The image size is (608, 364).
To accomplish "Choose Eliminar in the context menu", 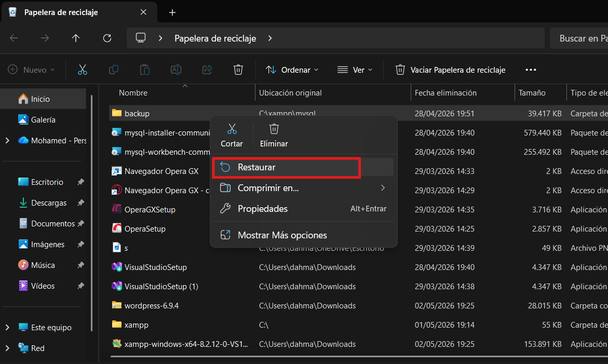I will 274,136.
